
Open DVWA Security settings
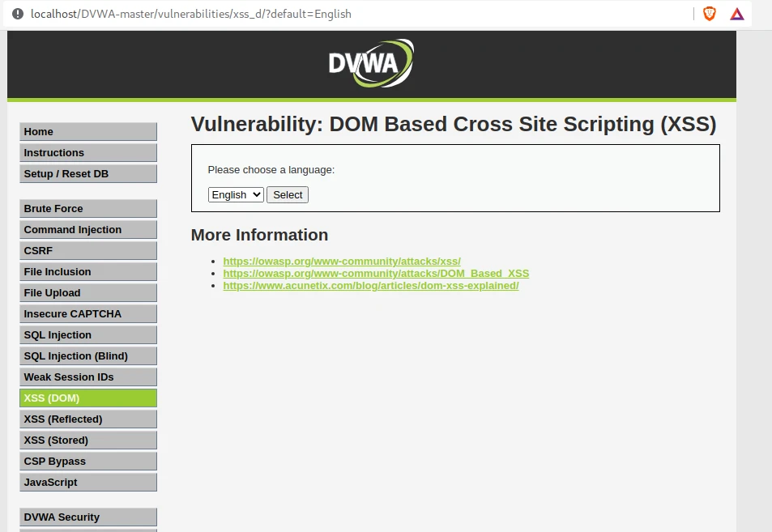coord(87,517)
